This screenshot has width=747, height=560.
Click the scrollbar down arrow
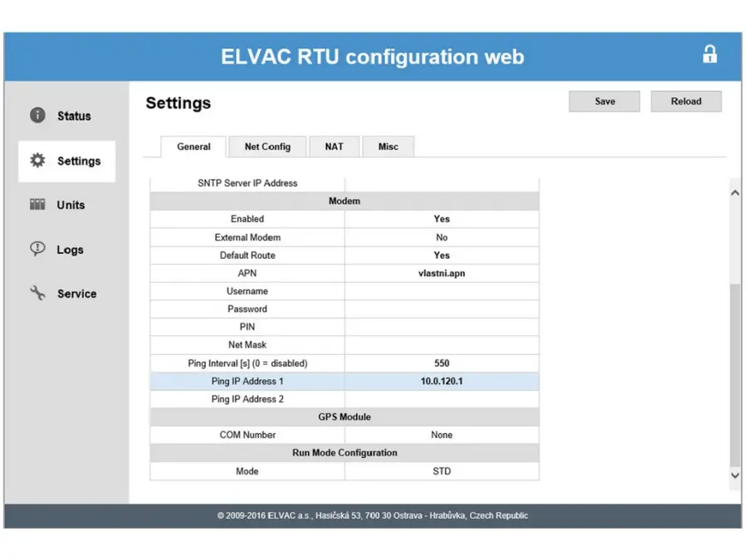(734, 475)
